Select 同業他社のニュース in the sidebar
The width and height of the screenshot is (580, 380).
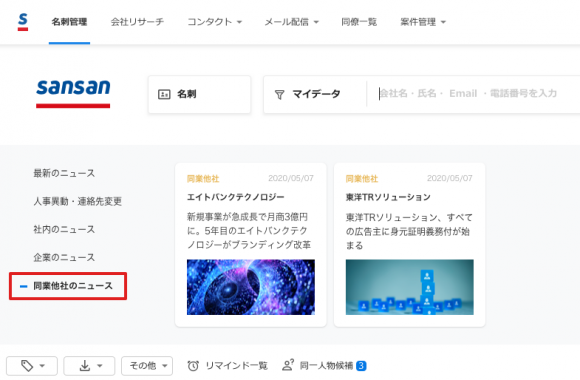tap(73, 286)
